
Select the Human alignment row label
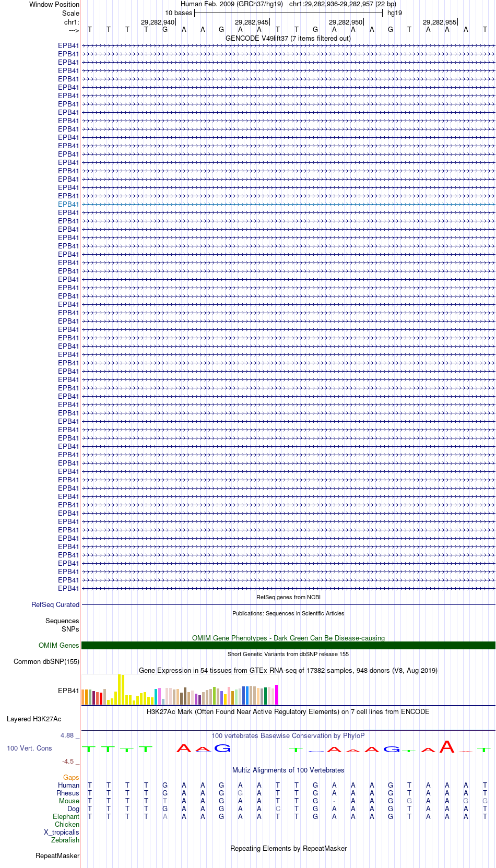point(68,785)
